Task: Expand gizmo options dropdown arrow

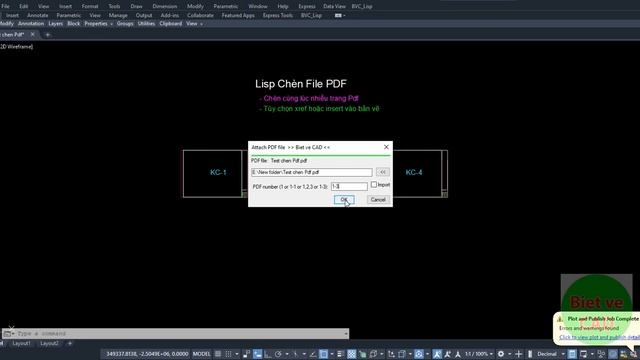Action: [427, 354]
